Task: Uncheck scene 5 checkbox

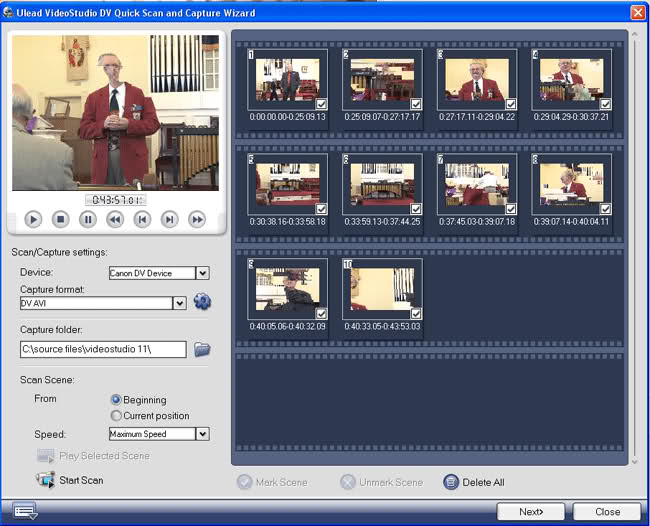Action: 321,208
